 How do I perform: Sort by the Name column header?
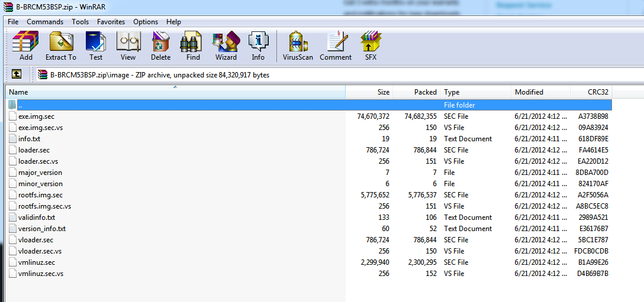tap(175, 92)
